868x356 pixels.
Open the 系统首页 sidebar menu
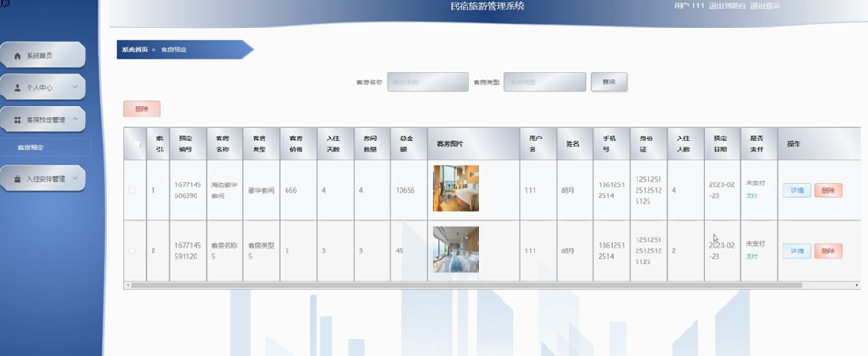[43, 55]
